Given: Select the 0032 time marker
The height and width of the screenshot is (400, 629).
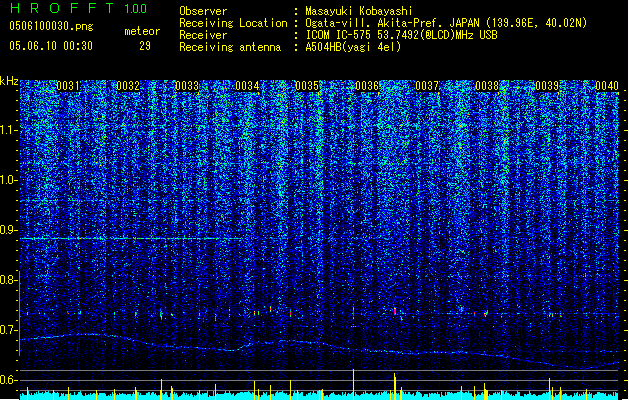Looking at the screenshot, I should click(128, 86).
